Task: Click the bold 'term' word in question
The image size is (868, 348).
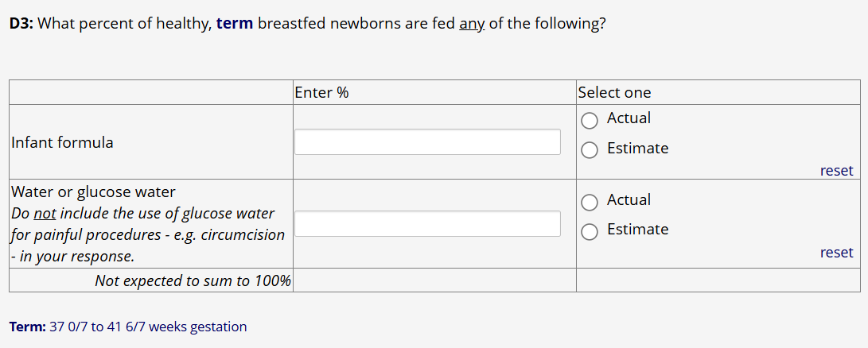Action: [234, 24]
